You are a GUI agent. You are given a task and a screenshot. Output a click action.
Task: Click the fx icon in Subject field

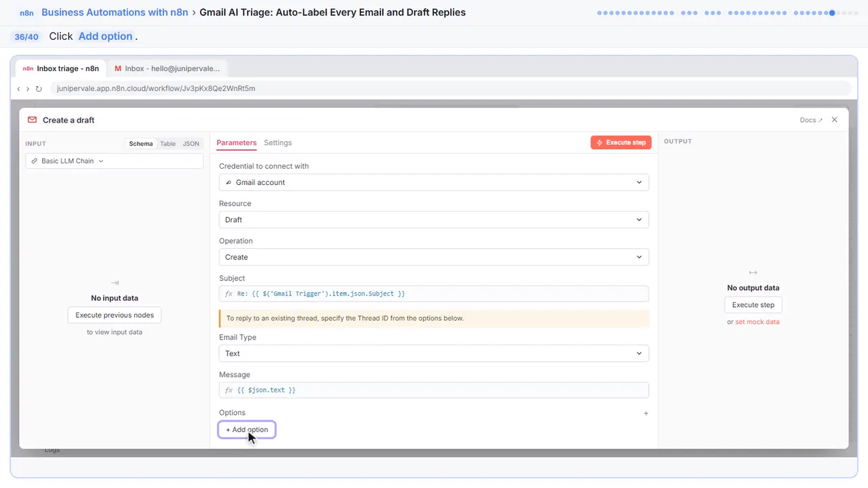(229, 294)
